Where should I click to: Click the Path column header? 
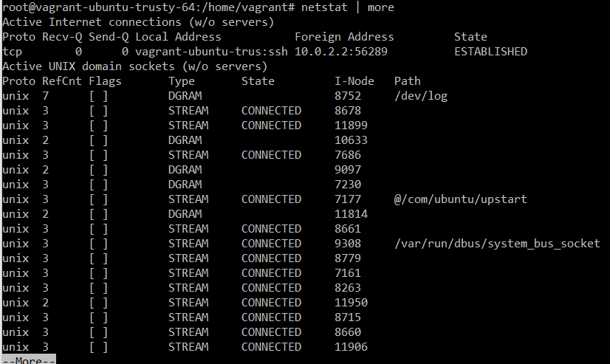coord(407,81)
